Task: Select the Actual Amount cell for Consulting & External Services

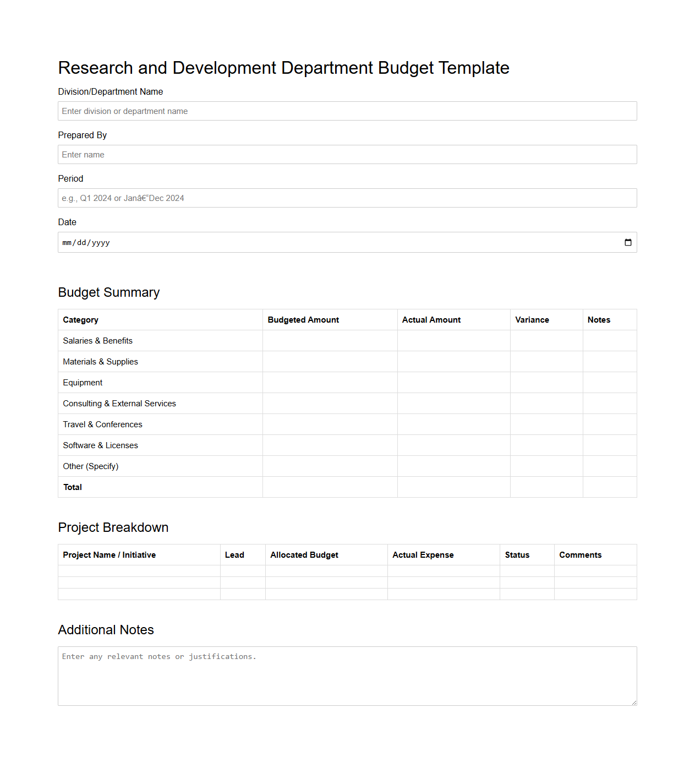Action: click(x=453, y=403)
